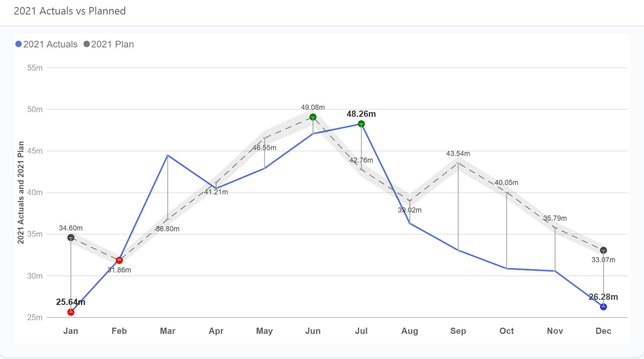This screenshot has width=644, height=359.
Task: Select the 43.54m September plan label
Action: [x=458, y=154]
